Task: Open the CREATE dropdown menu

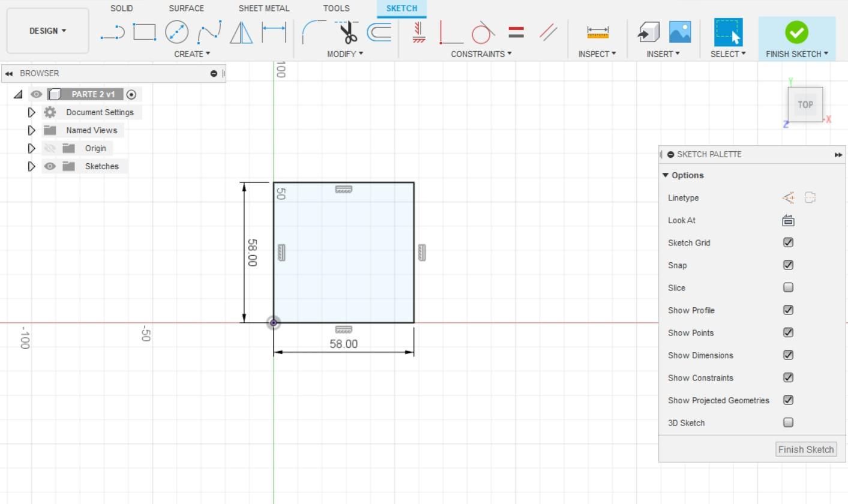Action: (192, 54)
